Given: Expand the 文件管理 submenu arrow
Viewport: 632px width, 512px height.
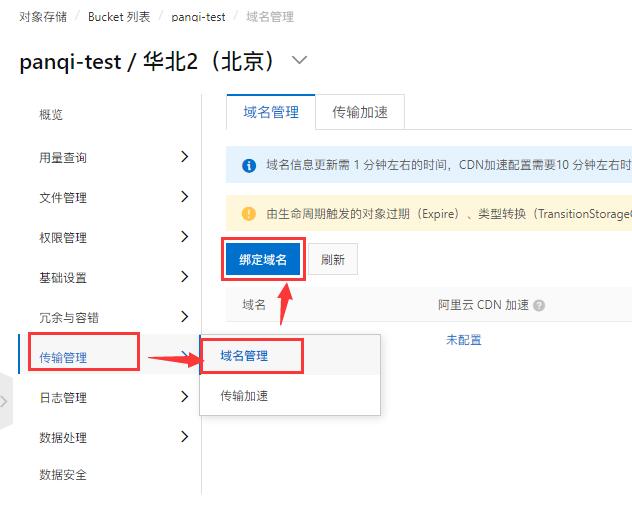Looking at the screenshot, I should (x=185, y=196).
